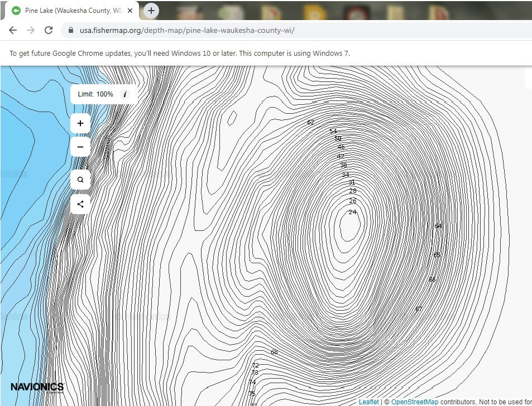Viewport: 532px width, 406px height.
Task: Click the 64 depth contour label
Action: 438,226
